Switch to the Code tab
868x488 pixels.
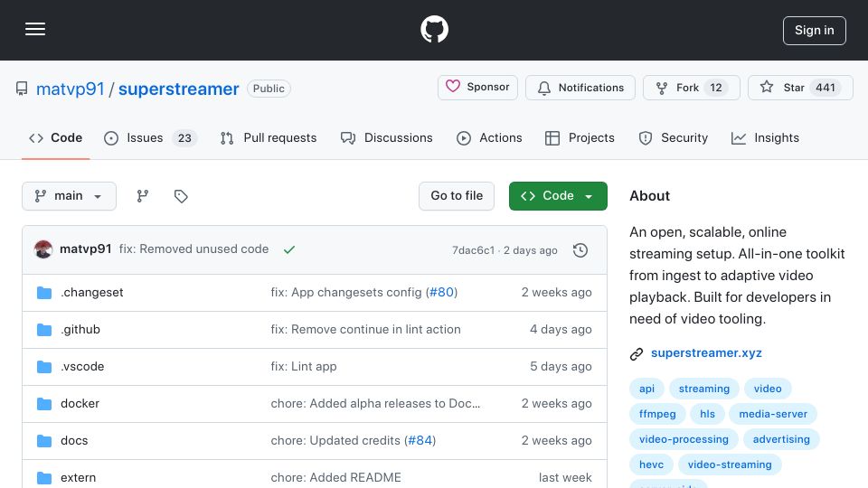coord(55,137)
